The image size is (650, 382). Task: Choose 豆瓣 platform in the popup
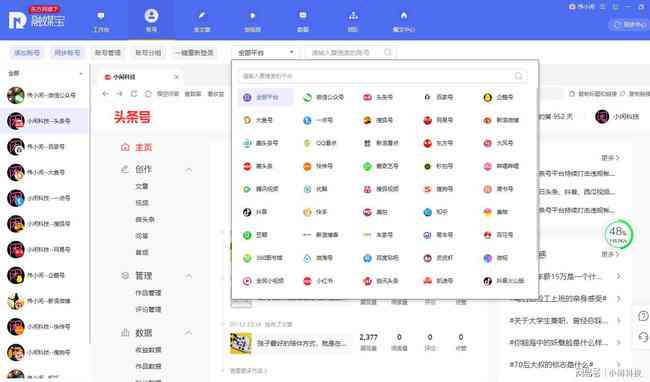point(255,235)
